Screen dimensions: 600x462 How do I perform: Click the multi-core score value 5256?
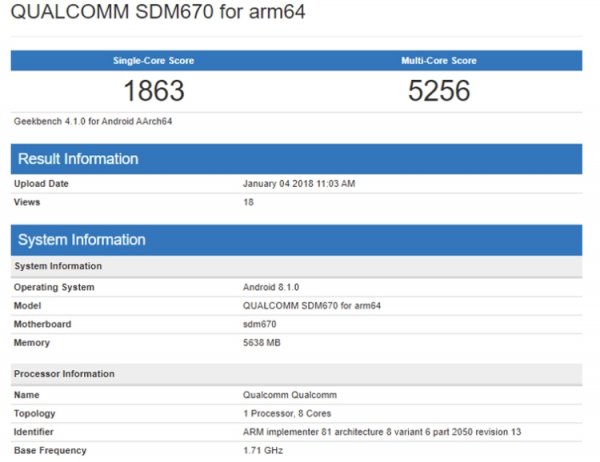point(439,92)
